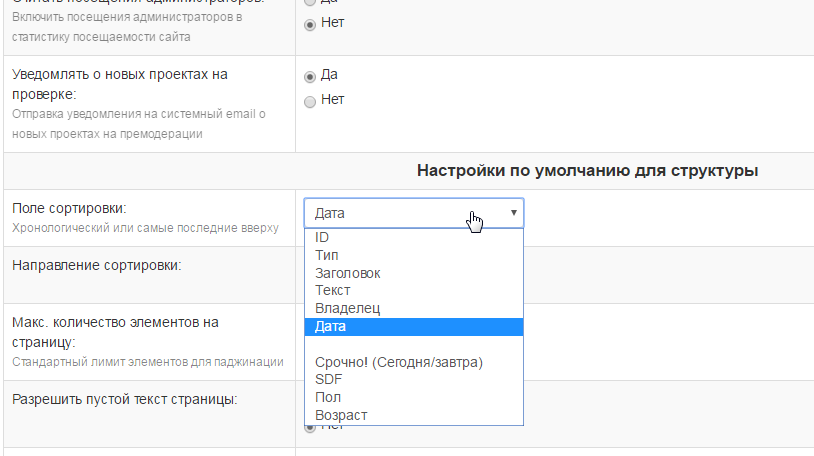The height and width of the screenshot is (456, 814).
Task: Choose 'ID' in the sort field list
Action: 414,237
